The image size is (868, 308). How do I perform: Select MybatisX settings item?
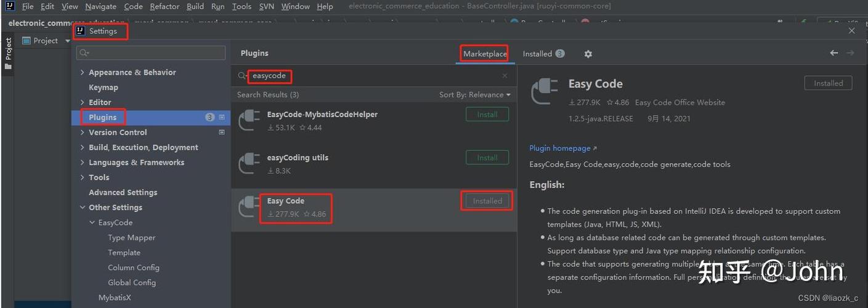tap(115, 298)
